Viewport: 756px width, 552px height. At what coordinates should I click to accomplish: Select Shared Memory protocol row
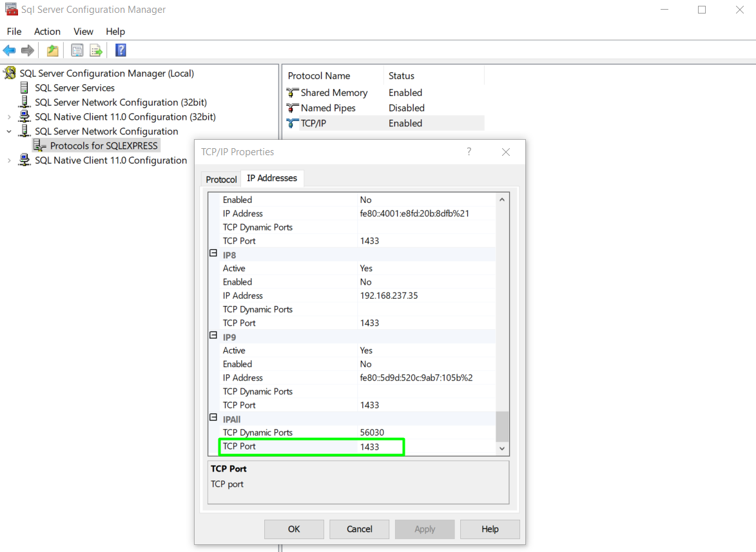coord(385,93)
